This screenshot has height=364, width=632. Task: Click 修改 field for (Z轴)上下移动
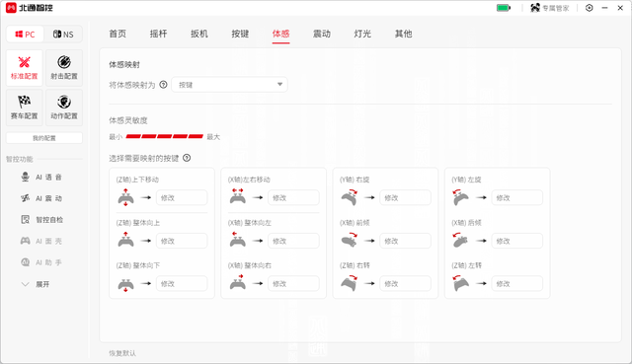tap(182, 197)
